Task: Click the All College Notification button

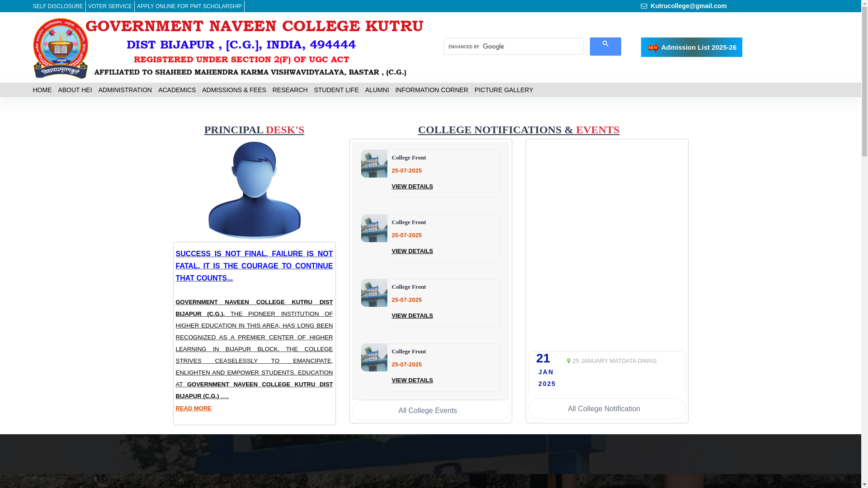Action: point(607,408)
